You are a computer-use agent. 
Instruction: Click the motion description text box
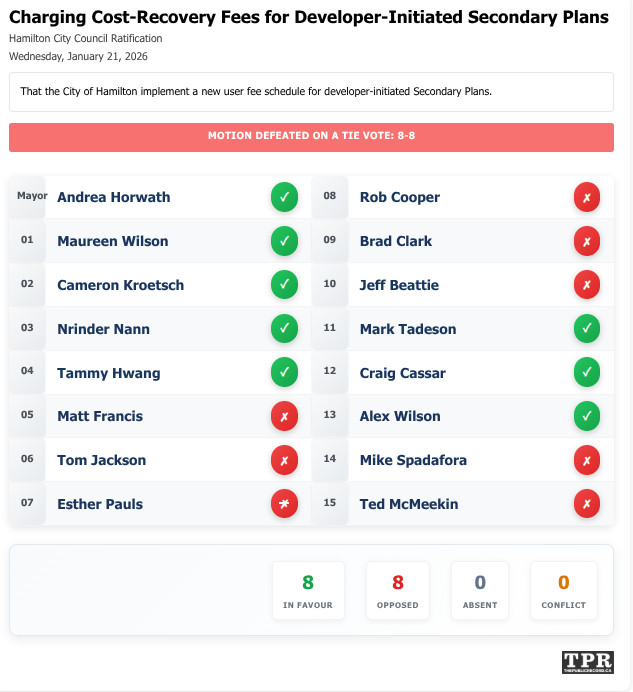pyautogui.click(x=311, y=92)
